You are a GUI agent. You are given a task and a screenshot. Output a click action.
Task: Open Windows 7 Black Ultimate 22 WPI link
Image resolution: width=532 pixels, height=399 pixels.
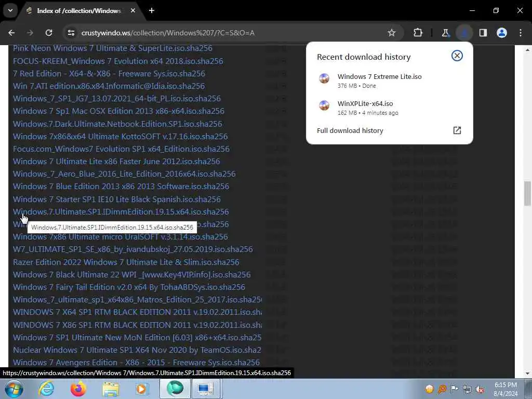coord(131,275)
